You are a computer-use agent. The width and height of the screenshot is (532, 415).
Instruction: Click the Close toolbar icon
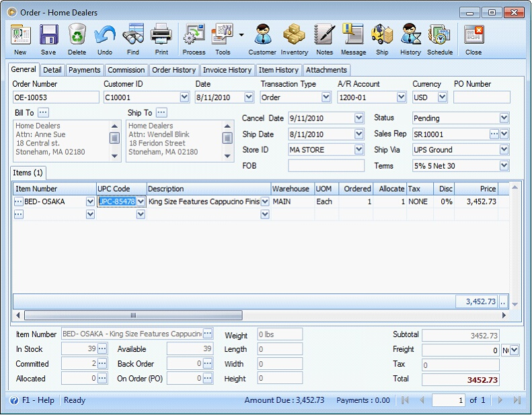point(473,34)
